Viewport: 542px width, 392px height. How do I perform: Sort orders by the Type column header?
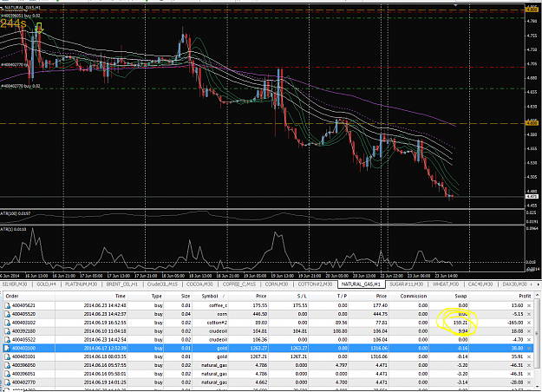[147, 297]
